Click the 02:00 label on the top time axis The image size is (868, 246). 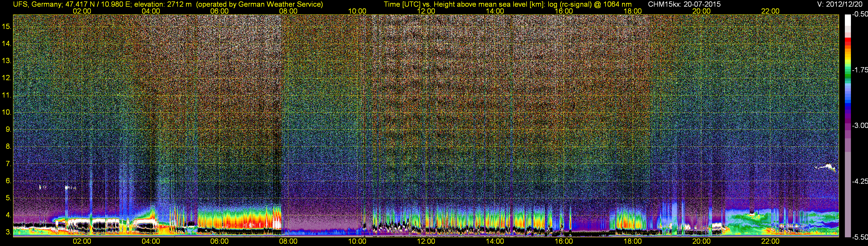[x=82, y=11]
